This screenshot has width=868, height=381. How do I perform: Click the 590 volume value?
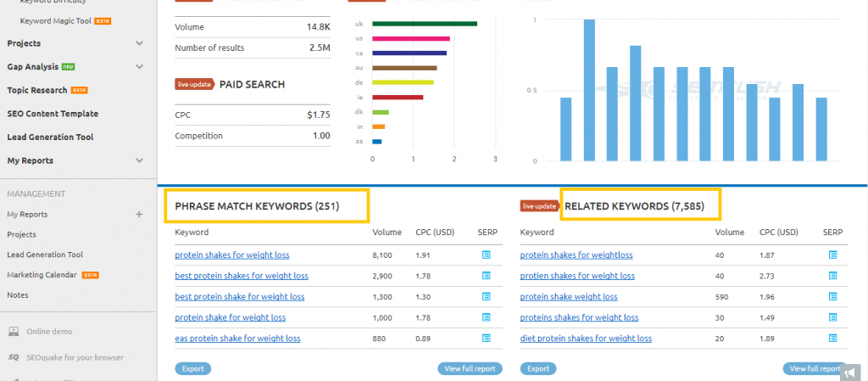click(721, 297)
